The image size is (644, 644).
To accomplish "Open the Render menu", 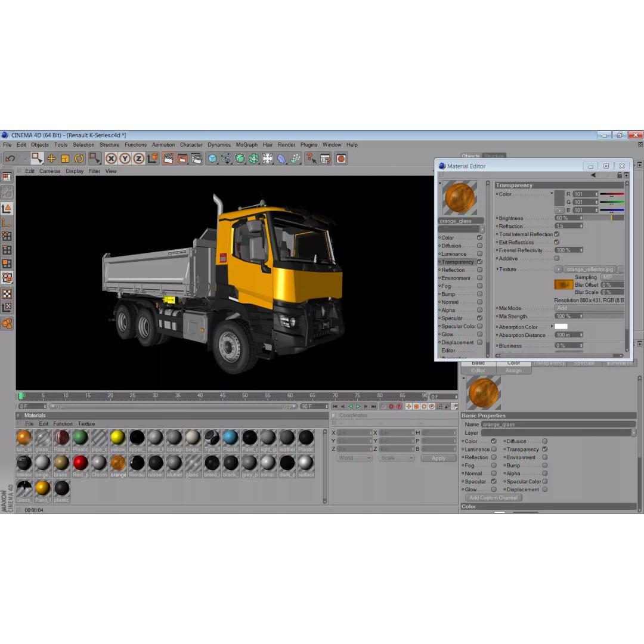I will 286,144.
